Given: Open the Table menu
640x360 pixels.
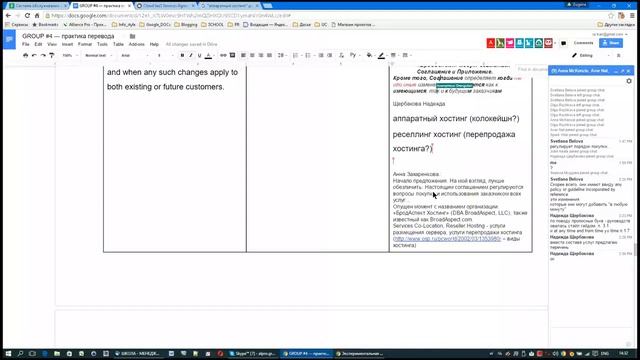Looking at the screenshot, I should point(118,44).
